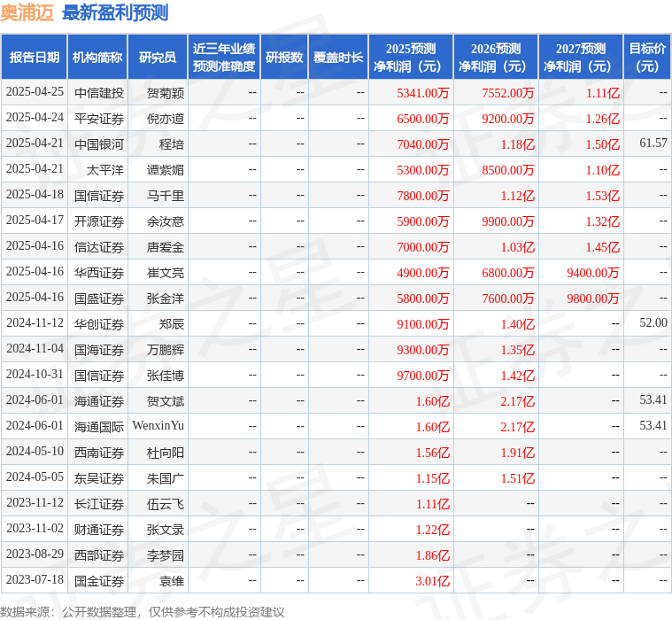Click institution 华西证券

(x=99, y=273)
